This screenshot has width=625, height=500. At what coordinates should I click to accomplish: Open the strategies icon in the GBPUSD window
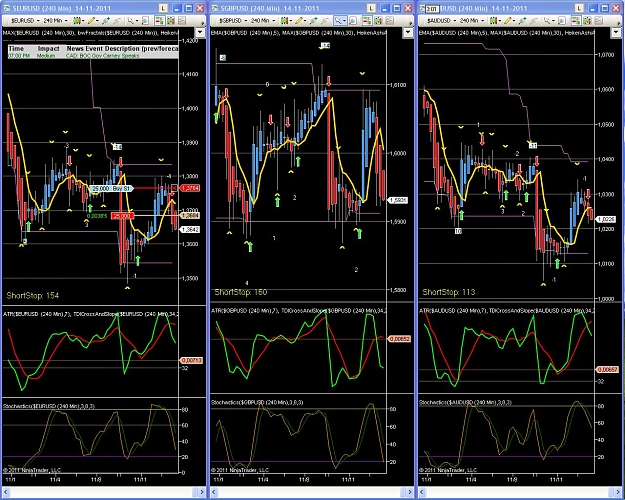(389, 20)
